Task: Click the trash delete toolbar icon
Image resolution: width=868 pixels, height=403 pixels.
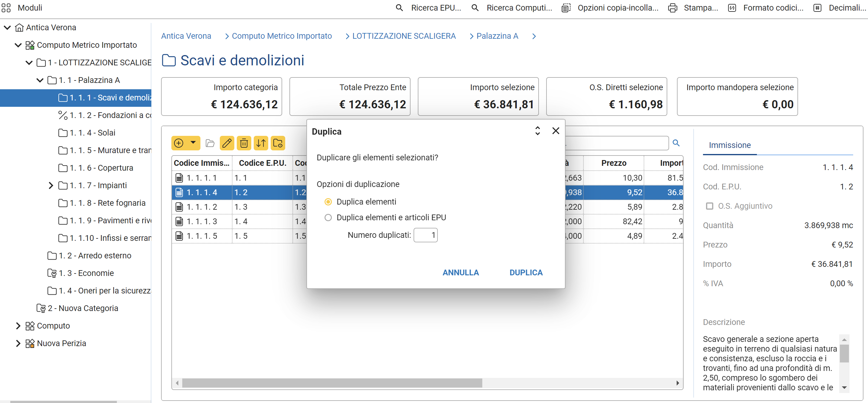Action: (244, 143)
